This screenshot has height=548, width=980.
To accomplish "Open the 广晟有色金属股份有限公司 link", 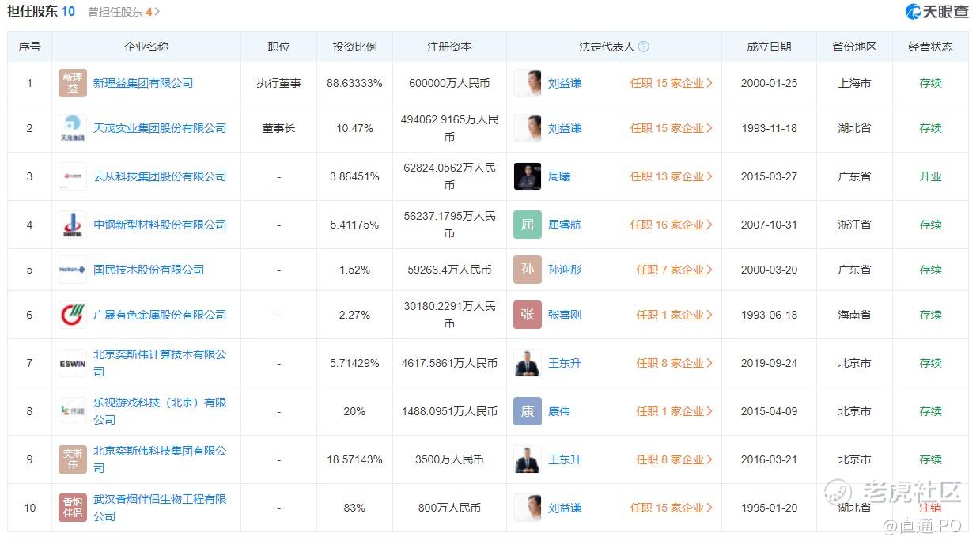I will 160,315.
